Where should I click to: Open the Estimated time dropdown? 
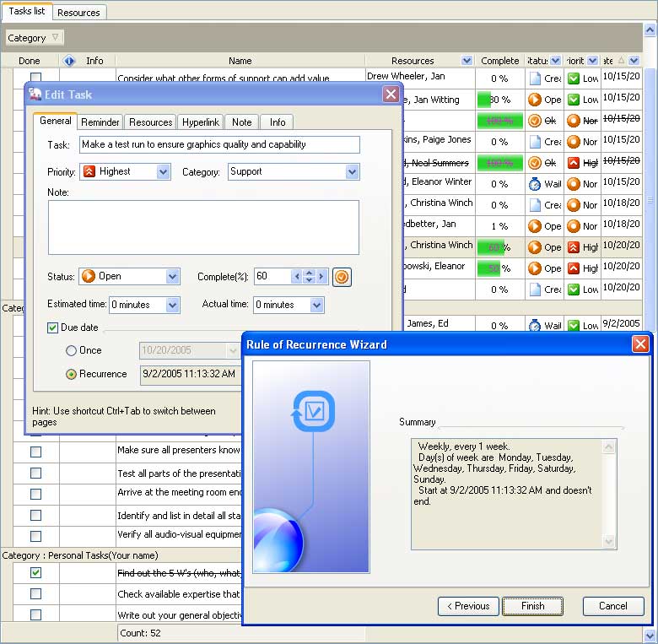pyautogui.click(x=172, y=305)
